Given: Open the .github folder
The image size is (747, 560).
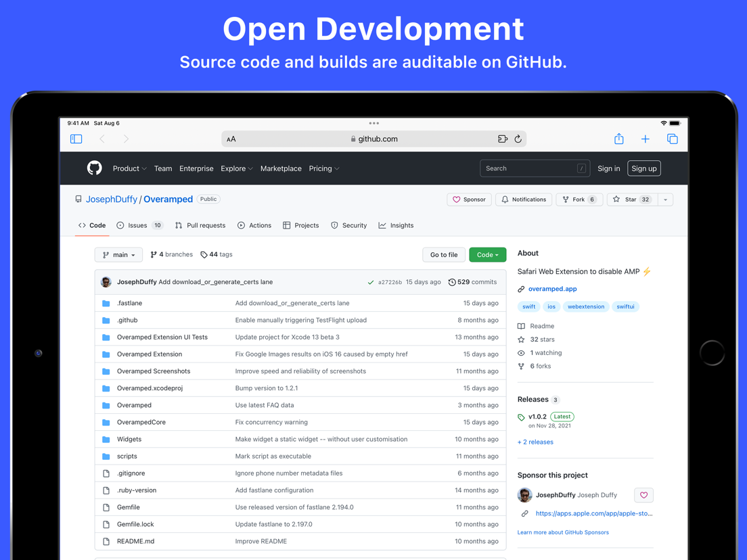Looking at the screenshot, I should pos(127,320).
